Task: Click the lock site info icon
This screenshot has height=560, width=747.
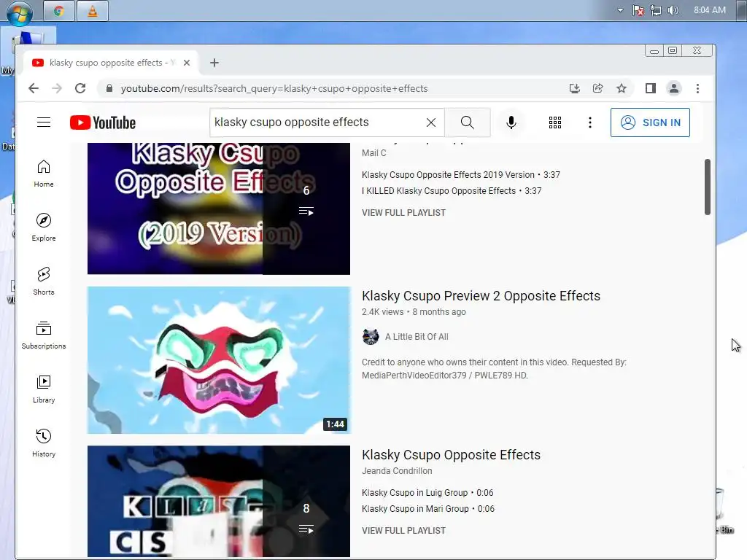Action: pyautogui.click(x=109, y=88)
